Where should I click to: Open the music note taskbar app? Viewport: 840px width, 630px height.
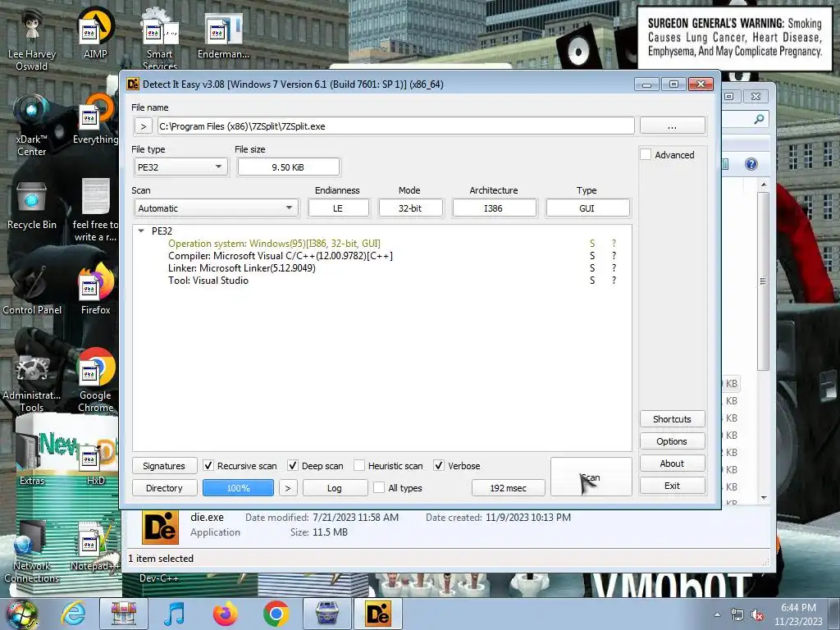(174, 614)
